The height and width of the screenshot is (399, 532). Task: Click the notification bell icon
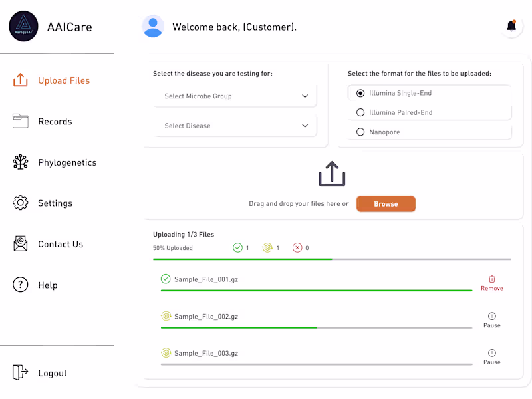pyautogui.click(x=511, y=26)
